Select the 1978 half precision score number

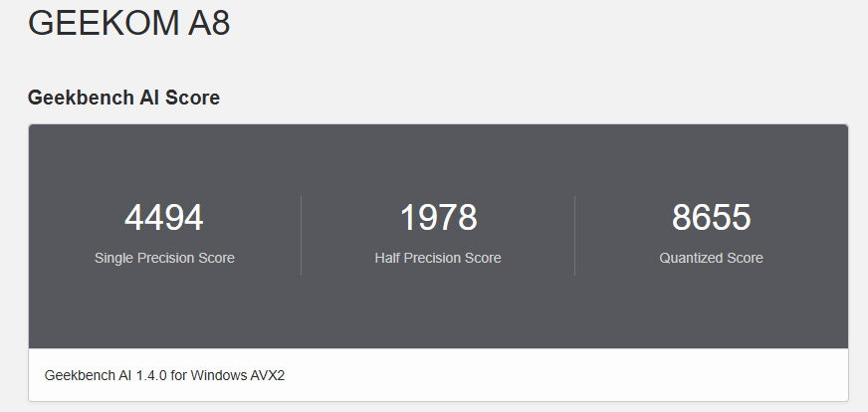438,217
